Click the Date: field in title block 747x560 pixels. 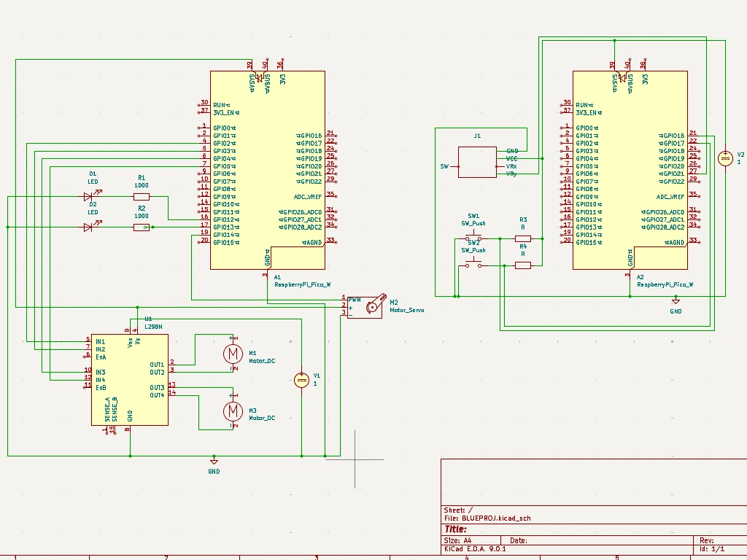click(519, 540)
